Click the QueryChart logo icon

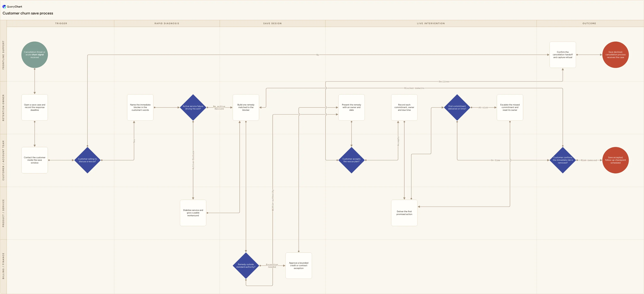coord(4,6)
